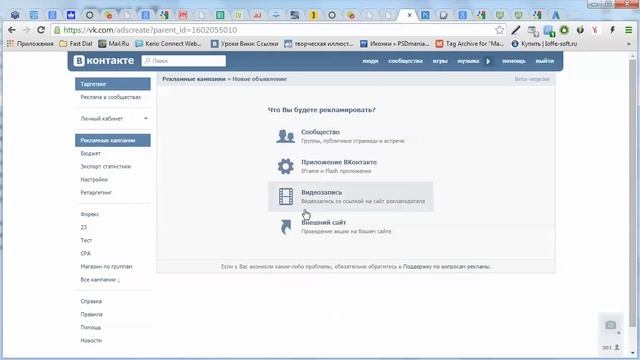Choose Внешний сайт as ad type
This screenshot has width=640, height=360.
pyautogui.click(x=350, y=227)
